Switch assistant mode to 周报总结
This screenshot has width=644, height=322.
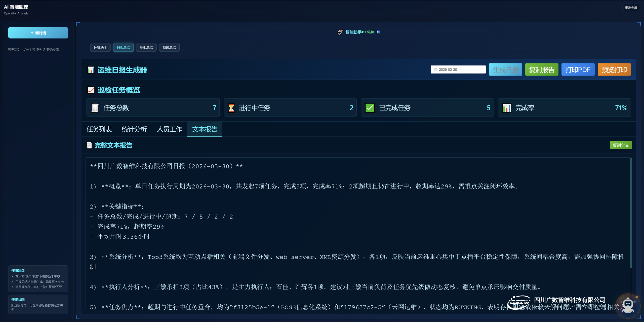tap(146, 47)
